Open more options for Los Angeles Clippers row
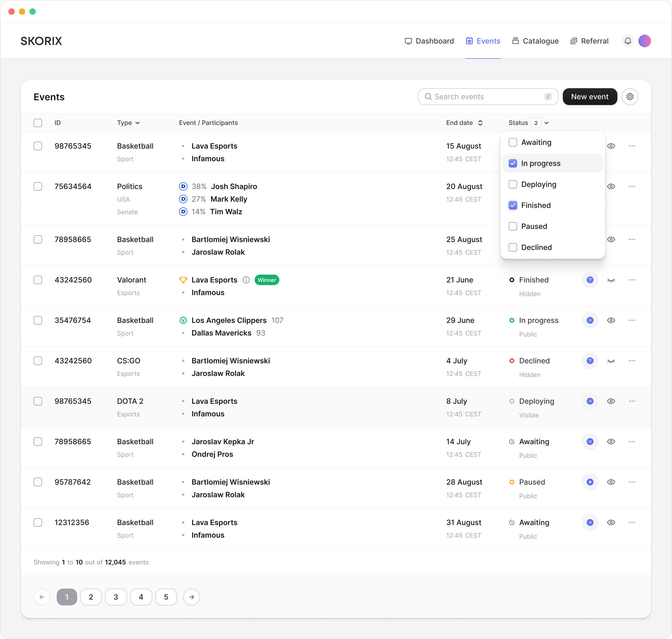The height and width of the screenshot is (639, 672). 632,320
